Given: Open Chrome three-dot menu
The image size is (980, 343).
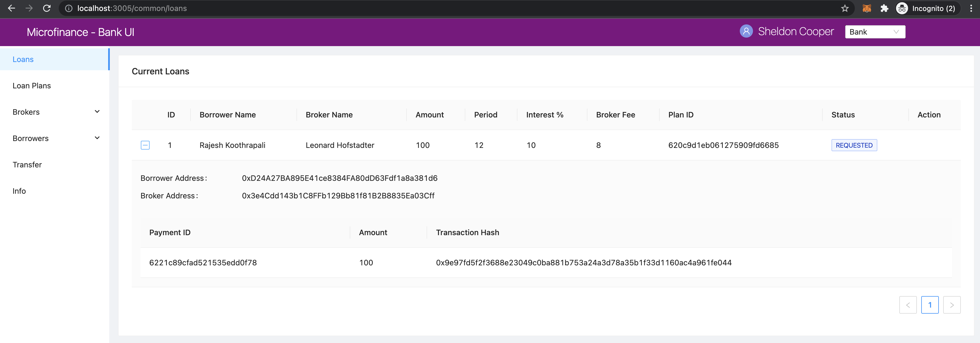Looking at the screenshot, I should [971, 8].
